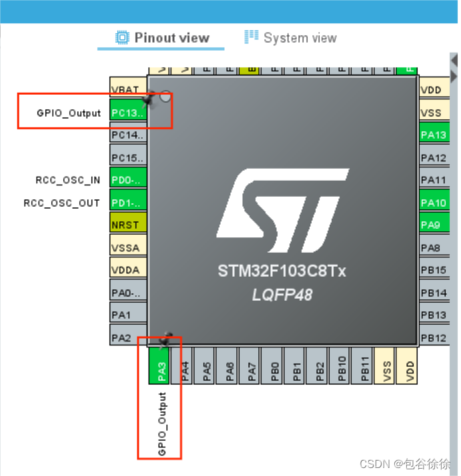Click the PA6 pin
The height and width of the screenshot is (476, 461).
[x=226, y=366]
